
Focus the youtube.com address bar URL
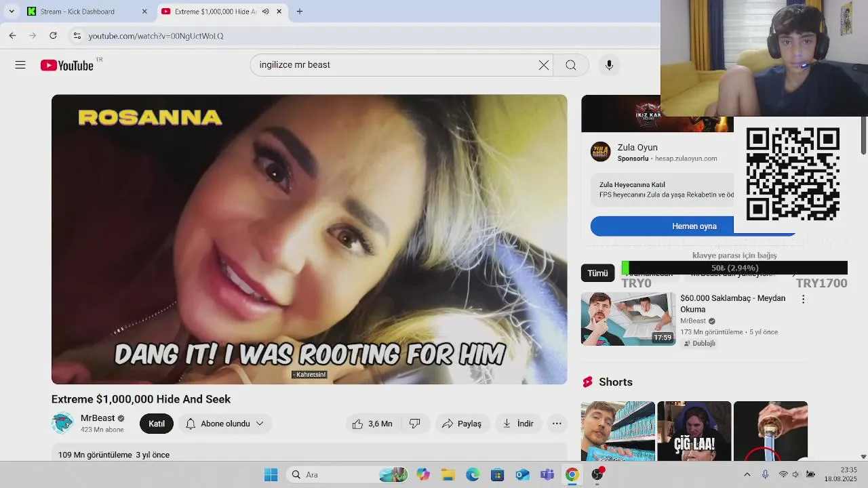(x=156, y=36)
